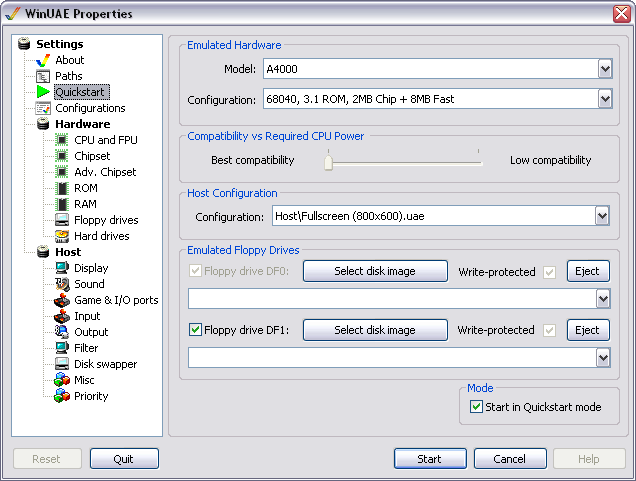Click the Disk swapper drive icon
The image size is (636, 481).
coord(62,364)
